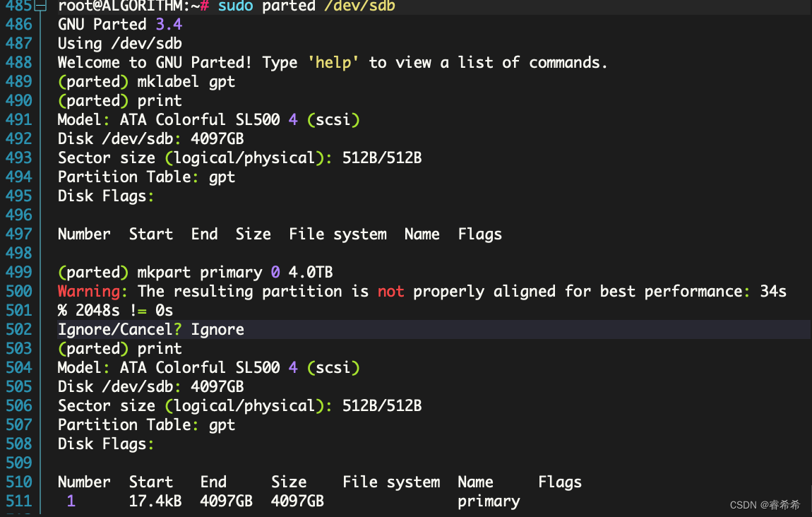Click line number 500 beside the warning

[x=19, y=291]
